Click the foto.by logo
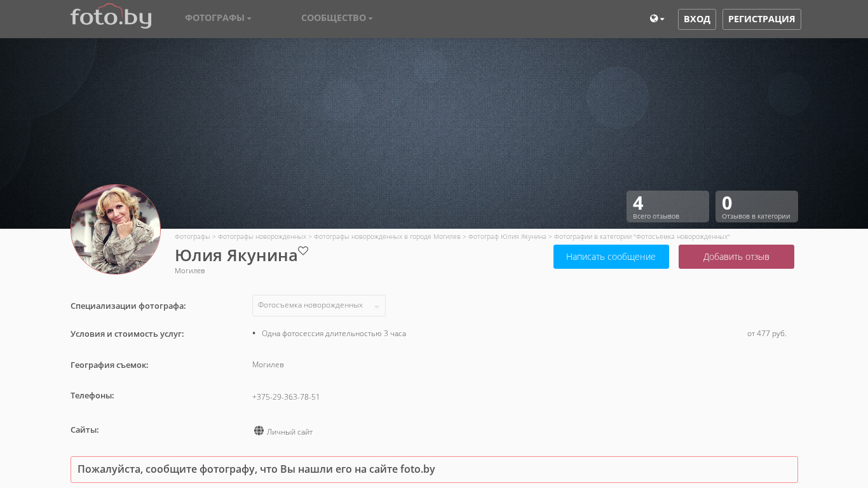This screenshot has width=868, height=488. tap(111, 17)
